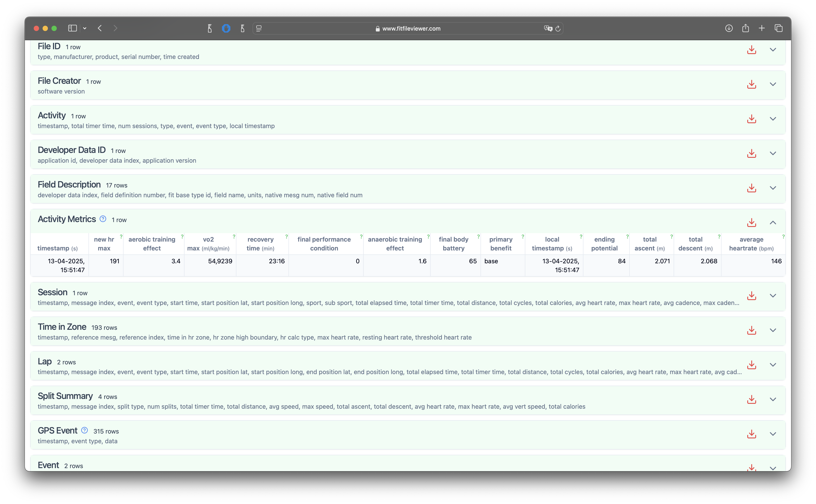Download the Activity section data
Viewport: 816px width, 504px height.
coord(751,119)
